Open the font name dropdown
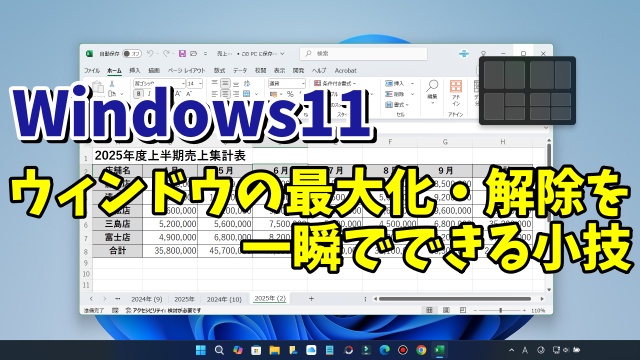The width and height of the screenshot is (640, 360). pos(183,83)
